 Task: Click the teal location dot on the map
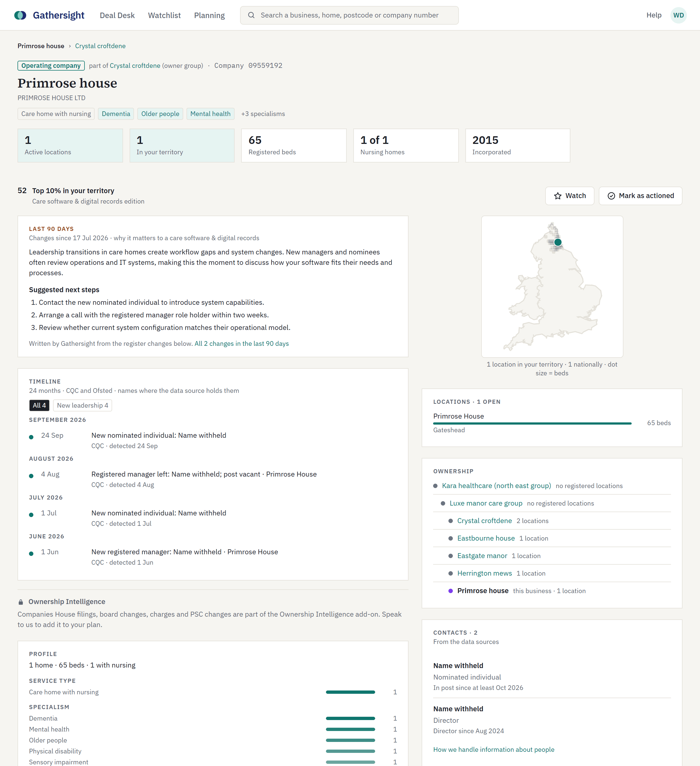click(558, 242)
